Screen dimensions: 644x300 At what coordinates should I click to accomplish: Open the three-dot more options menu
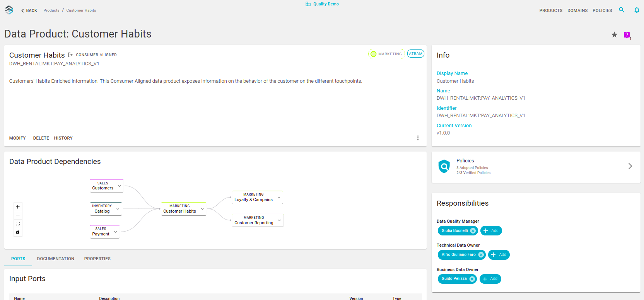pyautogui.click(x=418, y=138)
